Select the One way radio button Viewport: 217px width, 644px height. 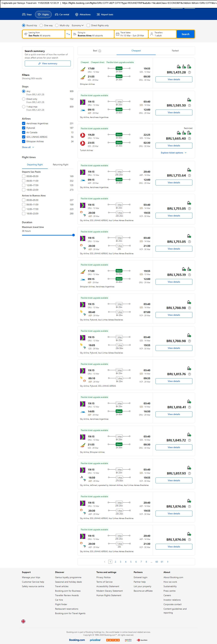pos(41,25)
